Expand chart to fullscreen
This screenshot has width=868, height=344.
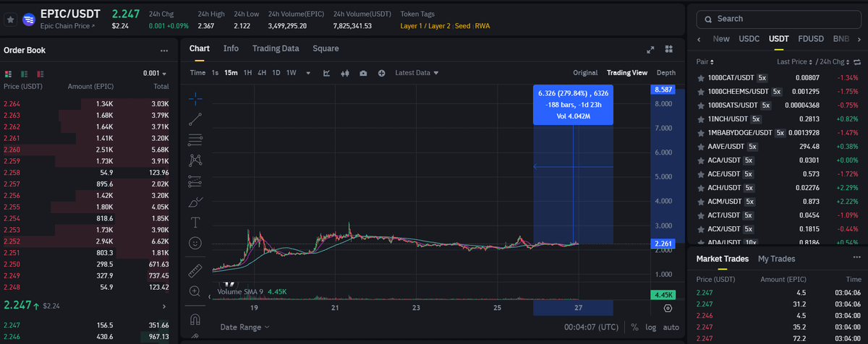(650, 49)
